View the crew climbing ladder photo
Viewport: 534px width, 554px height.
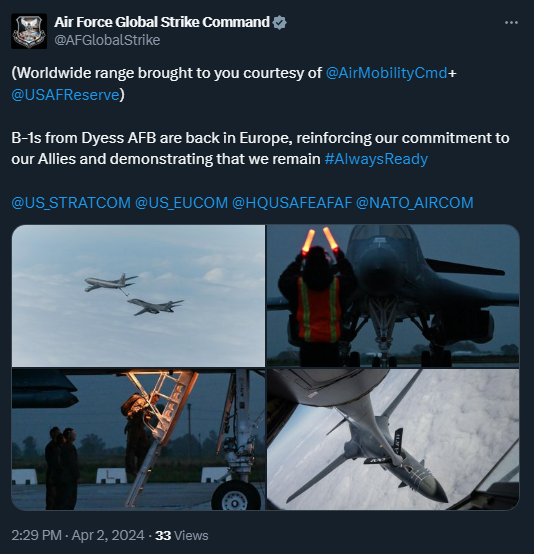coord(138,439)
